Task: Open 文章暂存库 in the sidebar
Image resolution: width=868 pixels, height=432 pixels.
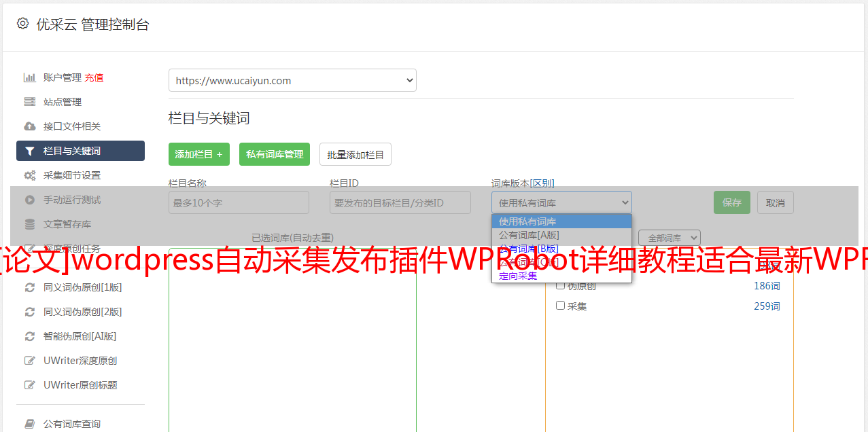Action: coord(67,224)
